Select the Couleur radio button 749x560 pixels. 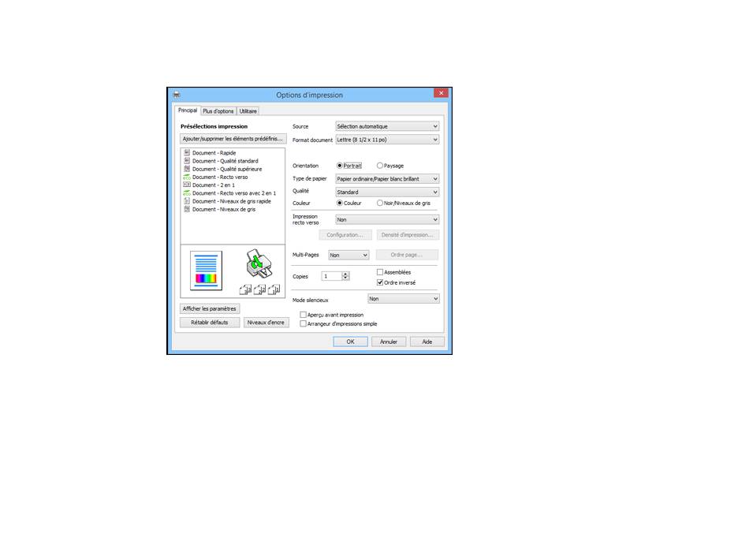click(340, 203)
